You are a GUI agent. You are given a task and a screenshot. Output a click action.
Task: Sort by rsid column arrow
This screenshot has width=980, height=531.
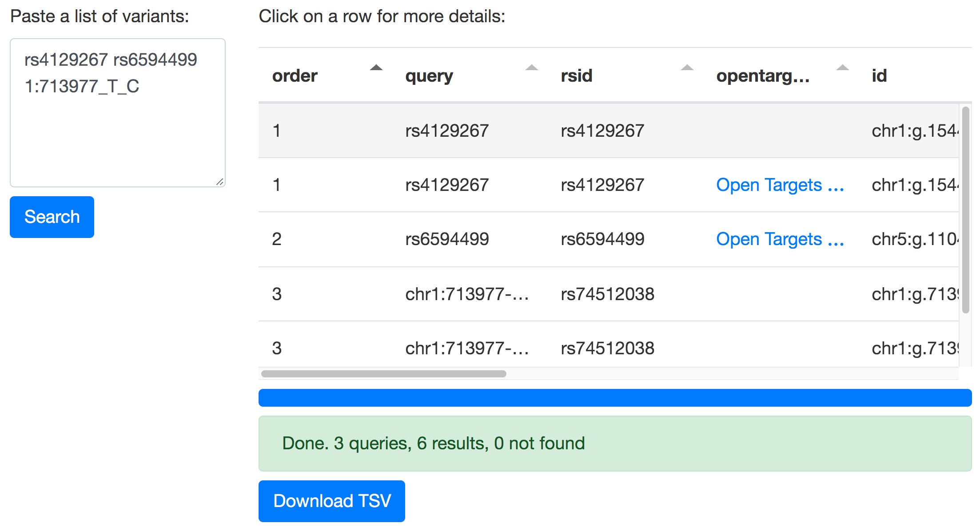coord(687,67)
